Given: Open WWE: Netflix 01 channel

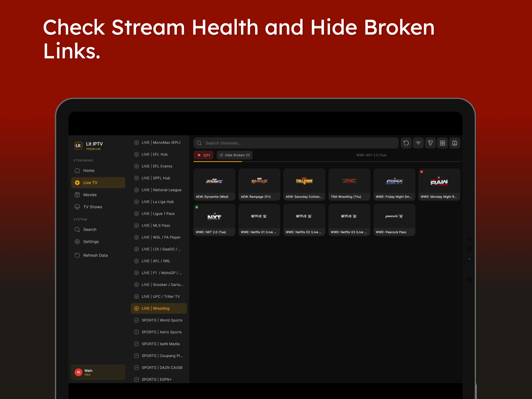Looking at the screenshot, I should (x=259, y=220).
